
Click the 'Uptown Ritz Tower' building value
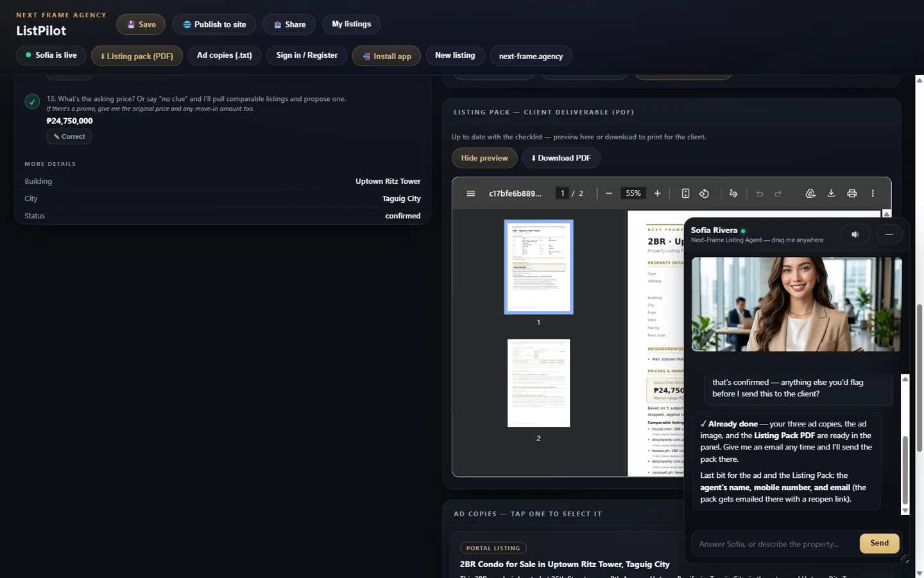[388, 181]
